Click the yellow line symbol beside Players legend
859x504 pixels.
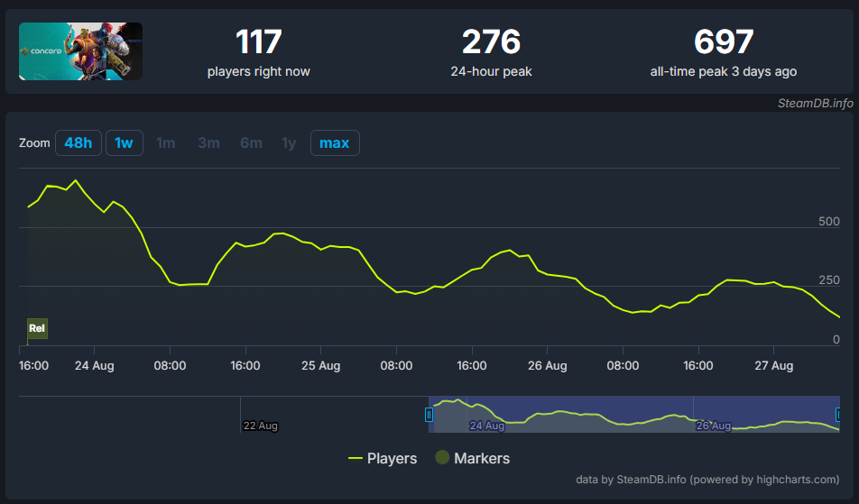click(355, 459)
